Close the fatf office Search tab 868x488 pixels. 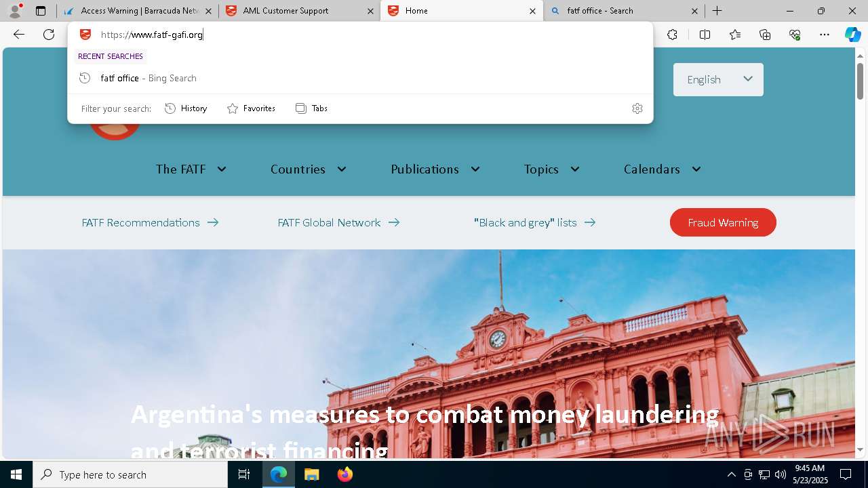pyautogui.click(x=694, y=11)
